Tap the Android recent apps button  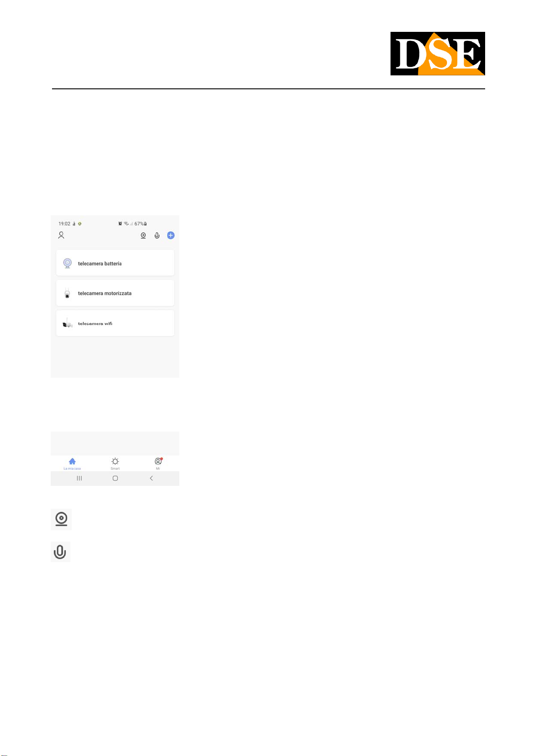point(79,478)
